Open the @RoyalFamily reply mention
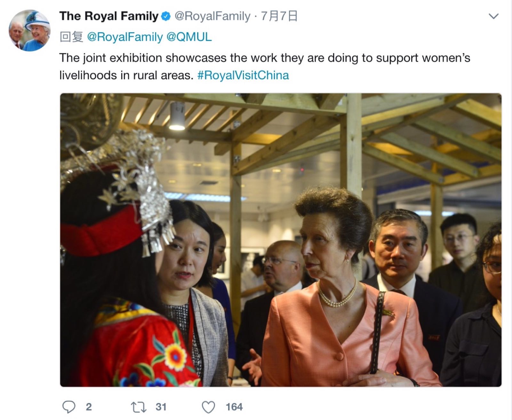 [x=125, y=37]
